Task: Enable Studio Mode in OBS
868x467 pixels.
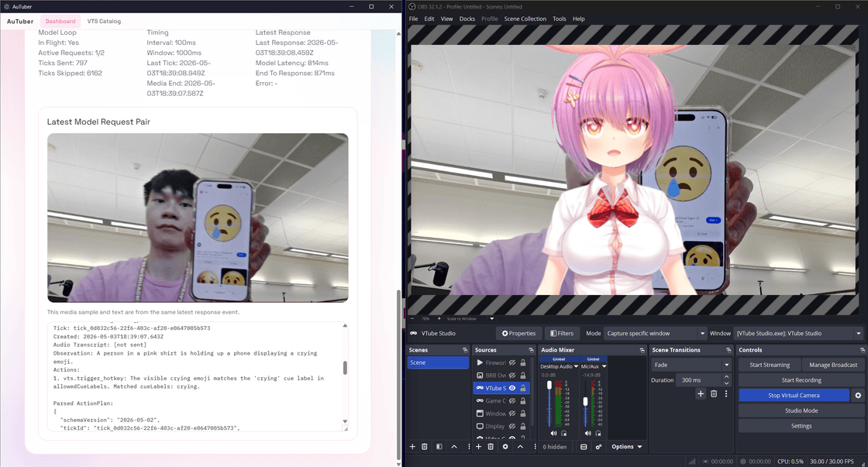Action: (x=801, y=410)
